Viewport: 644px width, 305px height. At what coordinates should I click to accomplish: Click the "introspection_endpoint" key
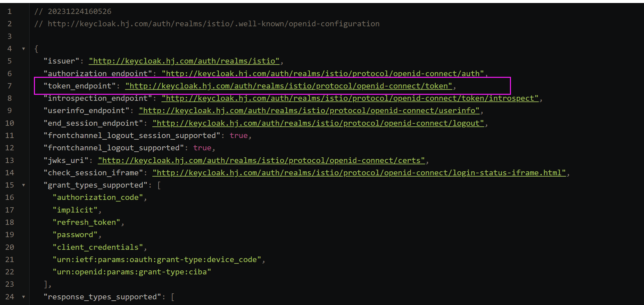pyautogui.click(x=98, y=98)
